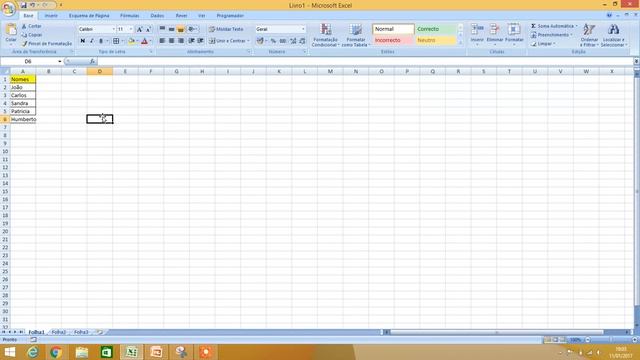
Task: Apply font color red A icon
Action: [144, 41]
